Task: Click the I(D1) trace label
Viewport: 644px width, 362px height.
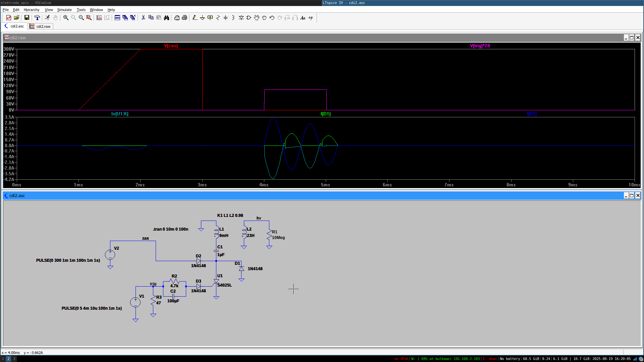Action: pos(326,114)
